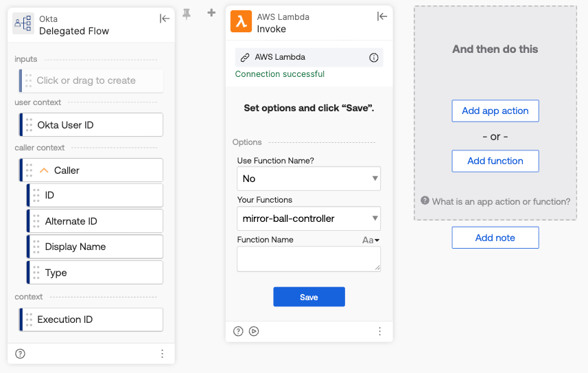Open help on the Delegated Flow card footer
Viewport: 588px width, 373px height.
[x=21, y=354]
